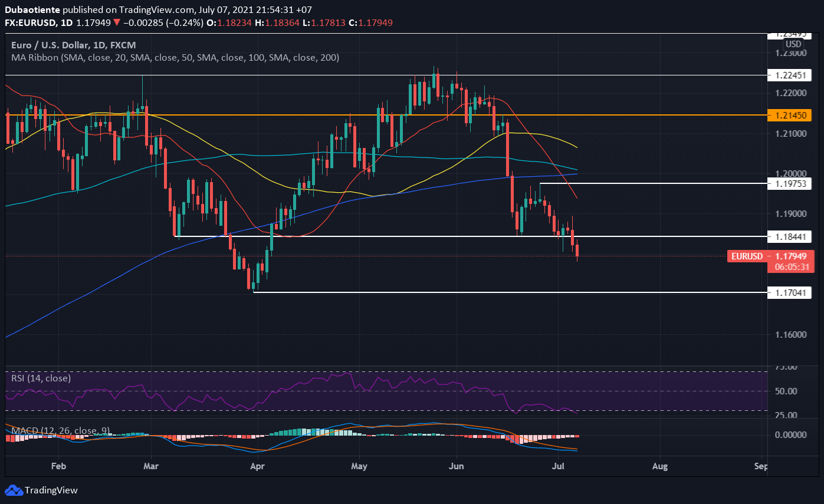Click the TradingView wordmark text
Image resolution: width=824 pixels, height=504 pixels.
[x=52, y=490]
